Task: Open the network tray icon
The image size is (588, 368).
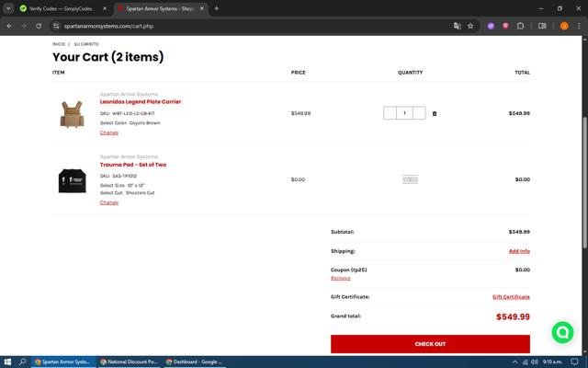Action: (525, 362)
